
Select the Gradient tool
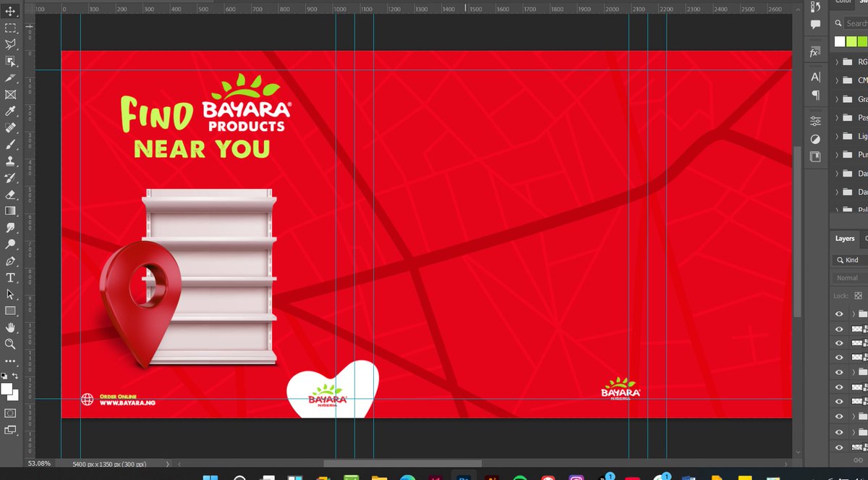10,211
